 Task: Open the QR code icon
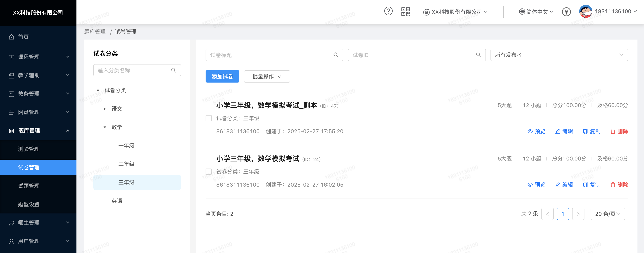pyautogui.click(x=406, y=12)
